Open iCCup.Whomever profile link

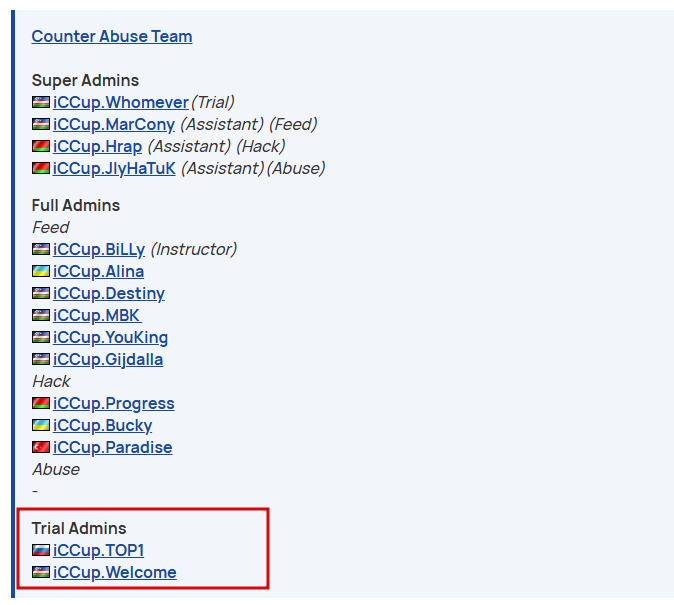pos(121,102)
